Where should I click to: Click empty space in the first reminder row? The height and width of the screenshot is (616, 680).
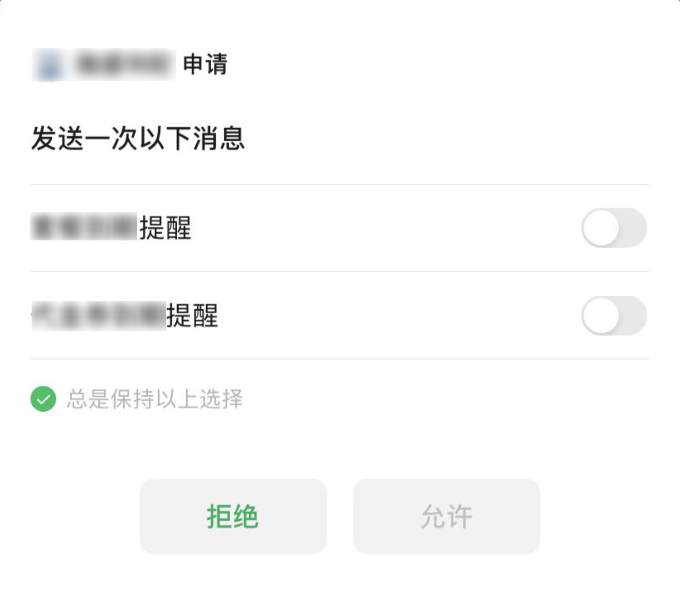tap(386, 228)
